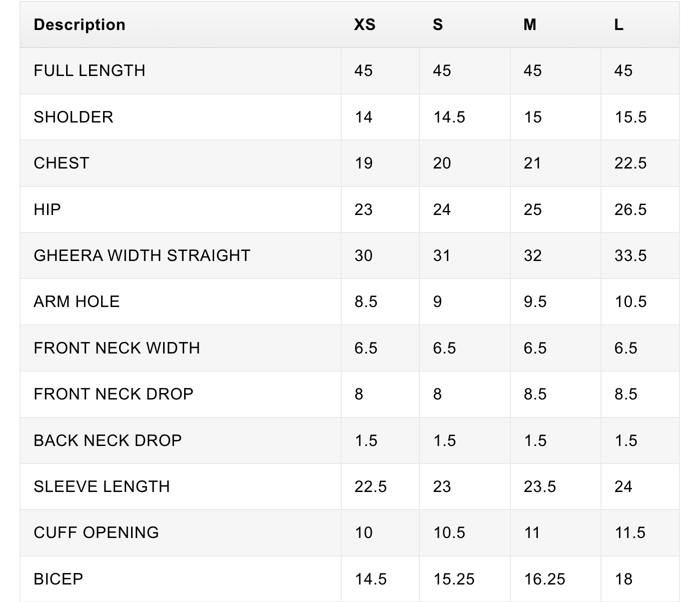Select the M size column header
Viewport: 700px width, 602px height.
[530, 24]
